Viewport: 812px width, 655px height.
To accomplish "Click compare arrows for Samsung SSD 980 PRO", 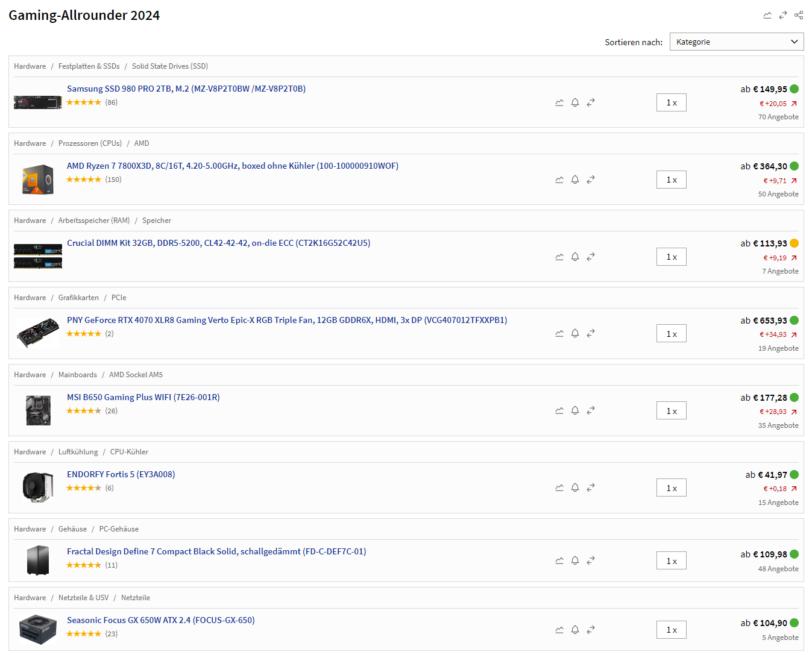I will [x=591, y=102].
